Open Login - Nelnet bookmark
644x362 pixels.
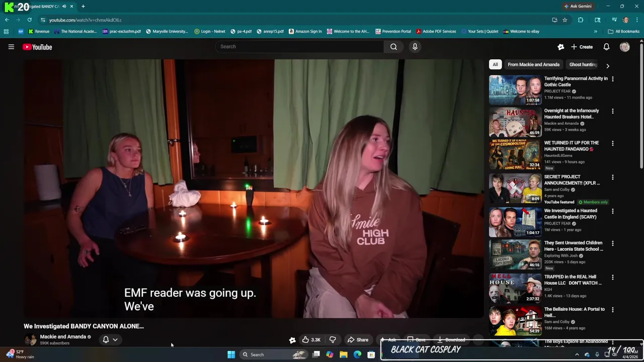pyautogui.click(x=210, y=31)
